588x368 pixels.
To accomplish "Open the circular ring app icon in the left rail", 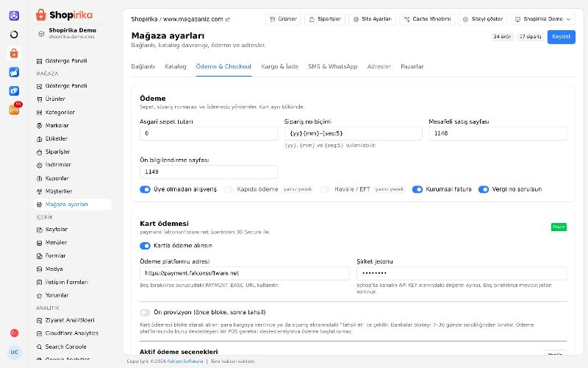I will (x=14, y=34).
